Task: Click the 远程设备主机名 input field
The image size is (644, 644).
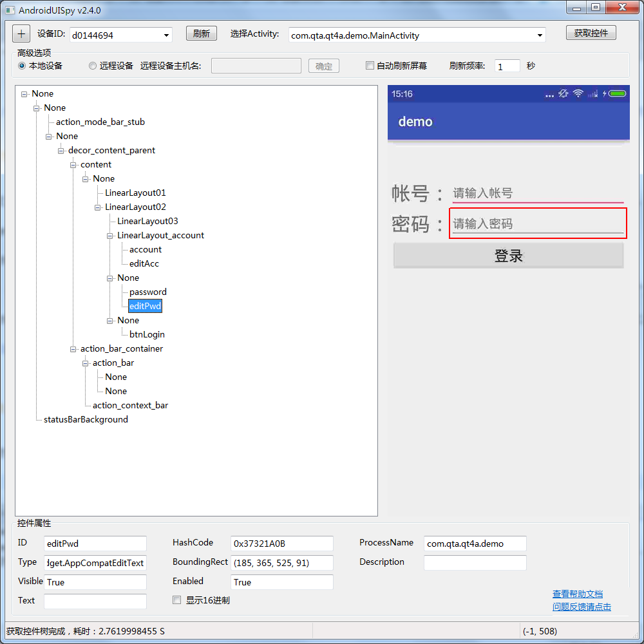Action: pos(256,66)
